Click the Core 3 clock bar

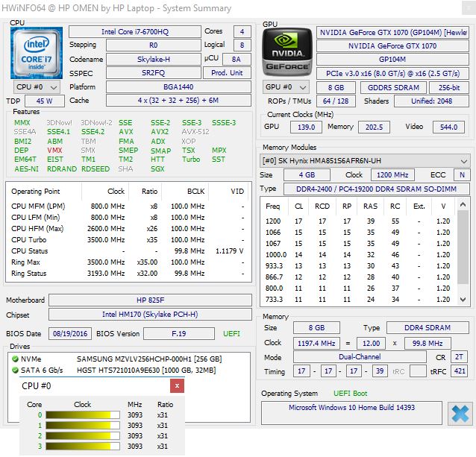click(83, 446)
